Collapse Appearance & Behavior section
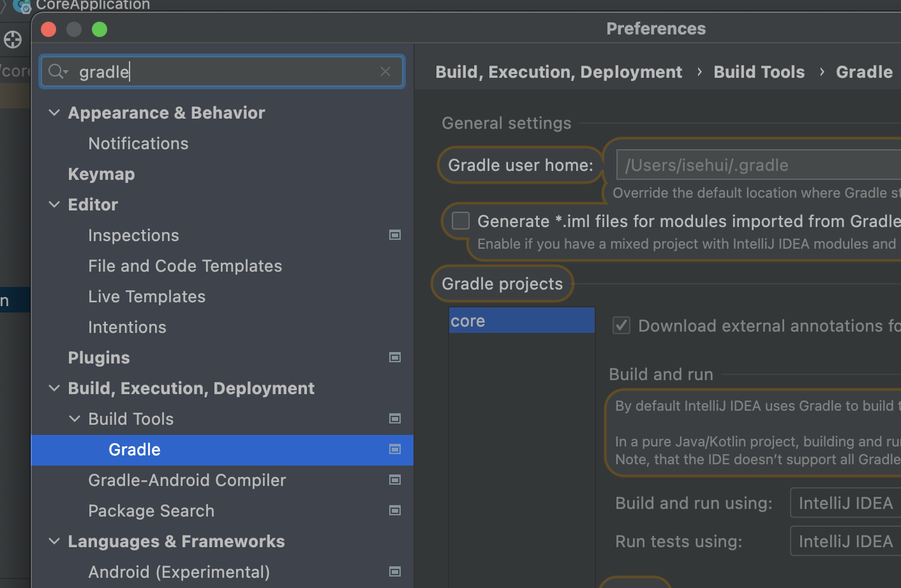This screenshot has height=588, width=901. pyautogui.click(x=54, y=113)
